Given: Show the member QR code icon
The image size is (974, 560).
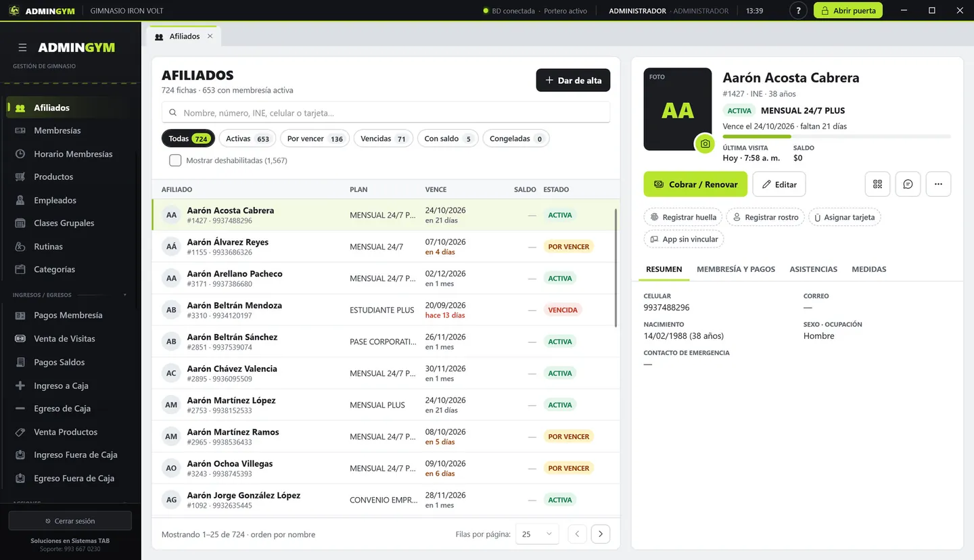Looking at the screenshot, I should click(877, 184).
